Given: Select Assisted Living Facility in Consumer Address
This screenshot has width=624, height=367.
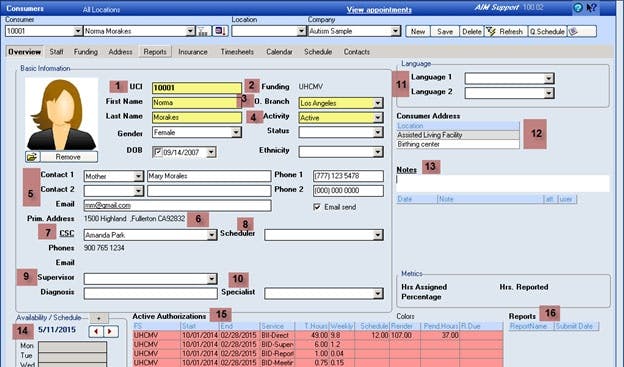Looking at the screenshot, I should pyautogui.click(x=458, y=135).
